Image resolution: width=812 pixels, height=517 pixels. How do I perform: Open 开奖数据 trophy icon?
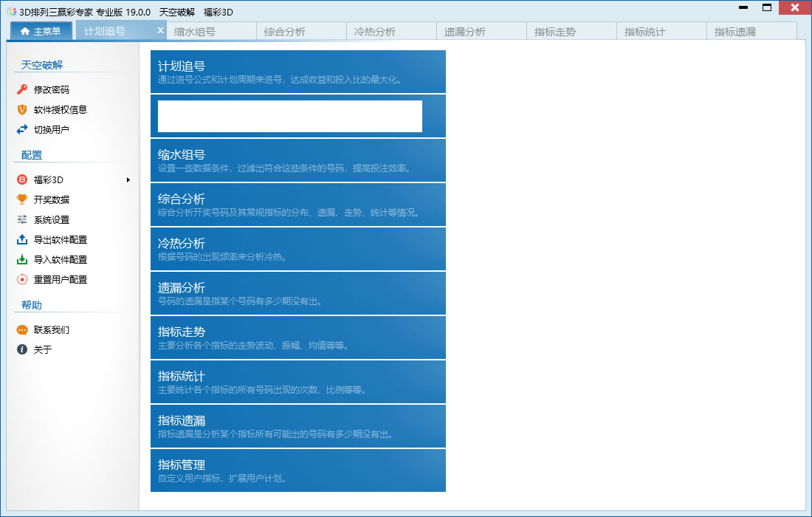tap(21, 199)
